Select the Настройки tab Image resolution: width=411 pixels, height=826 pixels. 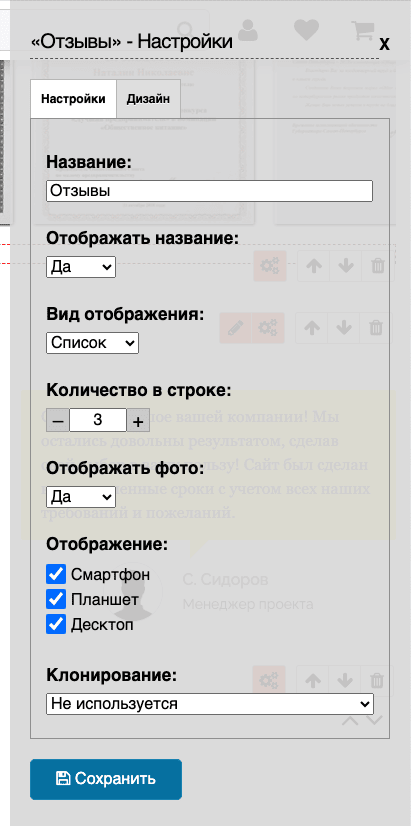click(73, 99)
